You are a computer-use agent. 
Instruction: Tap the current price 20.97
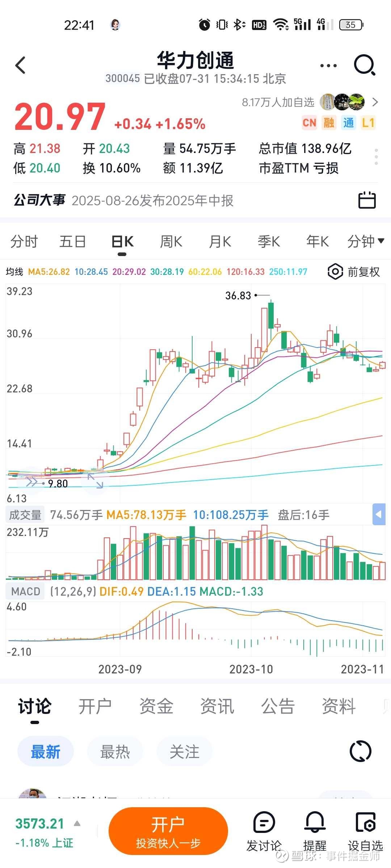60,116
